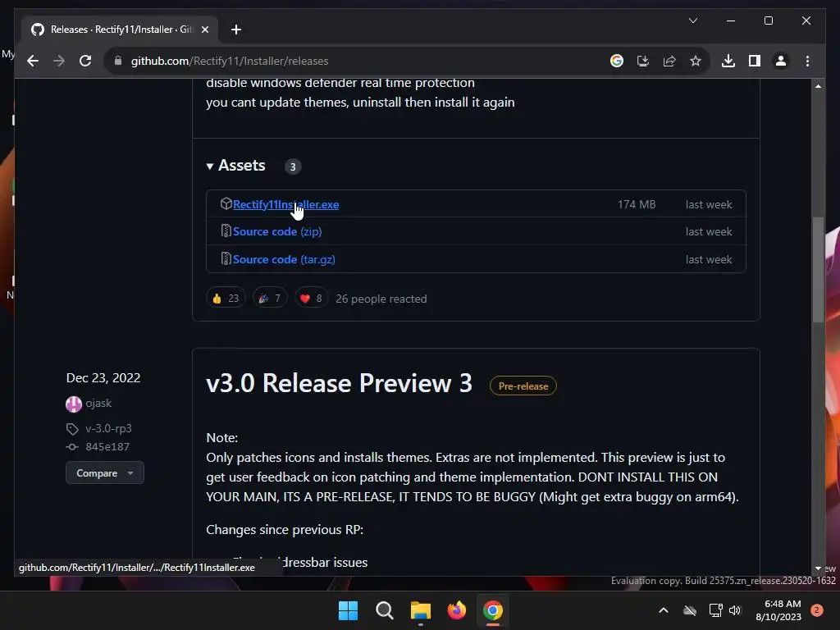Close the Releases tab
Image resolution: width=840 pixels, height=630 pixels.
(204, 30)
